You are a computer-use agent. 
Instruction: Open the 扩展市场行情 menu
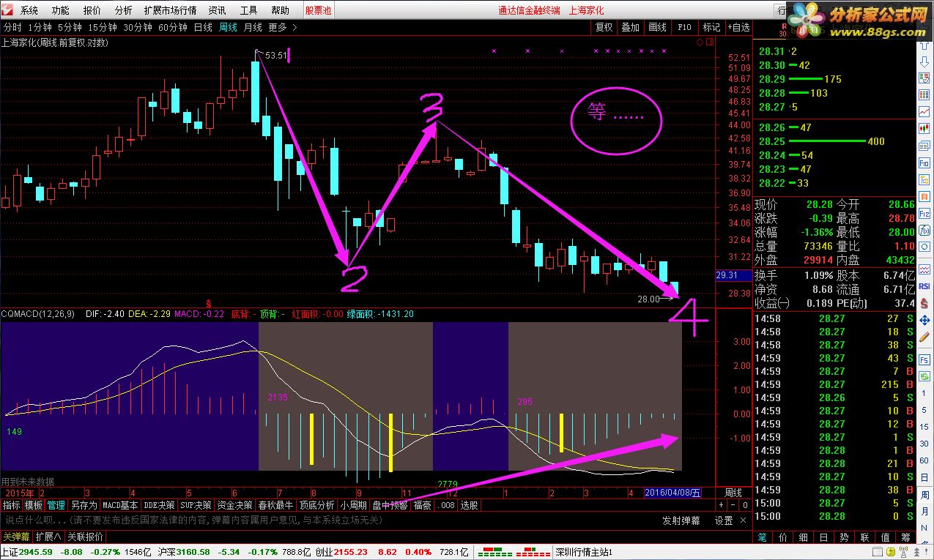tap(170, 10)
